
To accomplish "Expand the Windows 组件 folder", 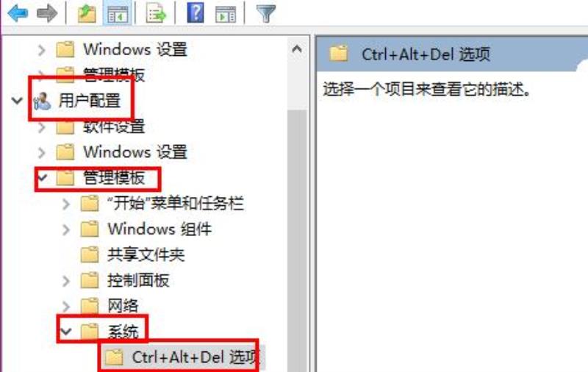I will pos(66,229).
